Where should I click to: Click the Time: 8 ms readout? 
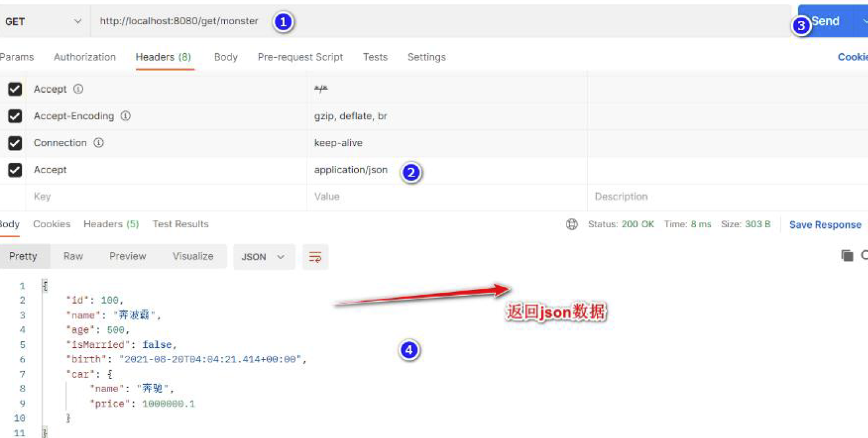point(688,224)
